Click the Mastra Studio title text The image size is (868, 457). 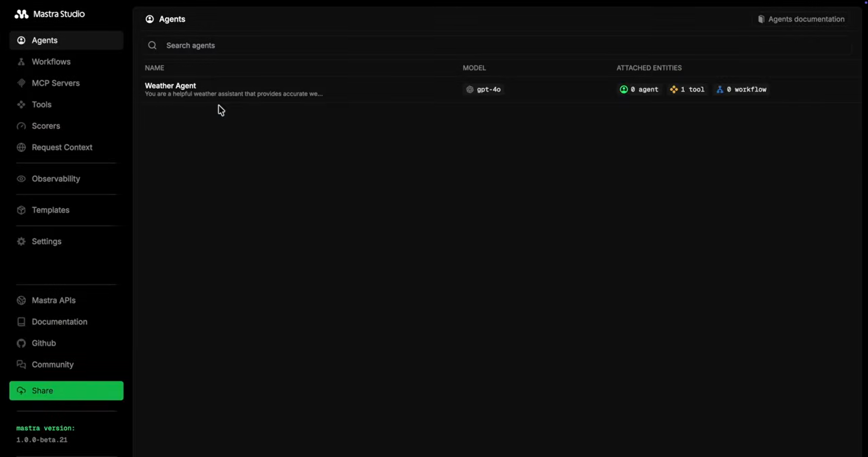59,14
